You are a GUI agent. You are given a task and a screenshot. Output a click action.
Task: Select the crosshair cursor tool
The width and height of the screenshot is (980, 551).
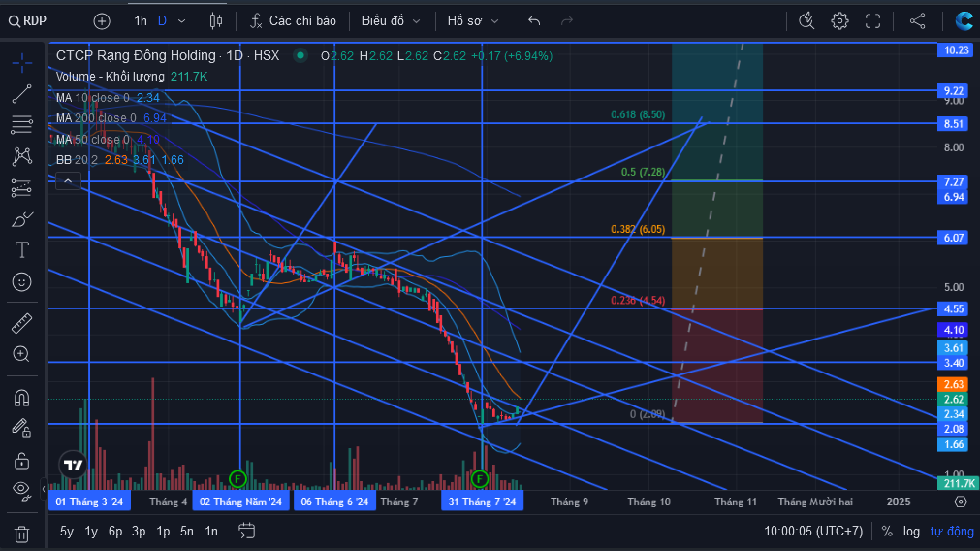pyautogui.click(x=22, y=62)
